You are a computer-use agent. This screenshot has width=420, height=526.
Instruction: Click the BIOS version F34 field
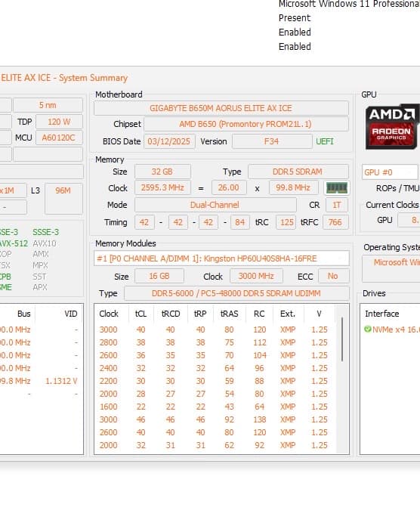coord(272,141)
